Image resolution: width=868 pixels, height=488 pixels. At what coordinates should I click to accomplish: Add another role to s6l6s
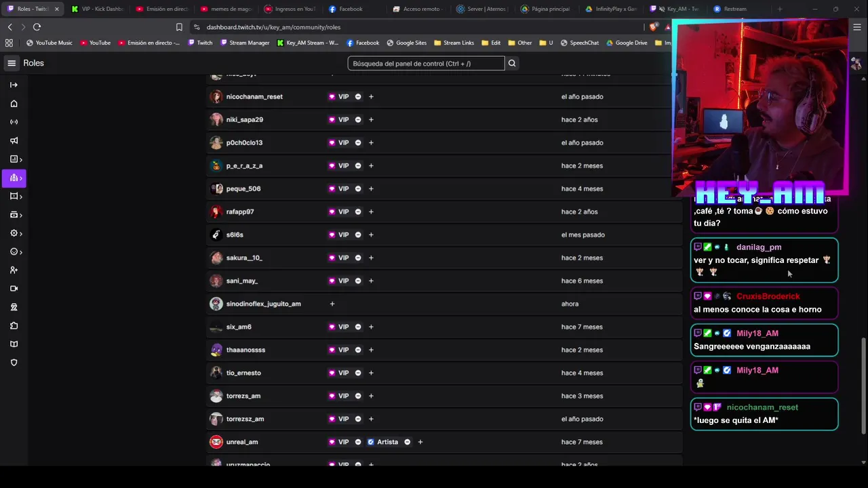point(371,235)
